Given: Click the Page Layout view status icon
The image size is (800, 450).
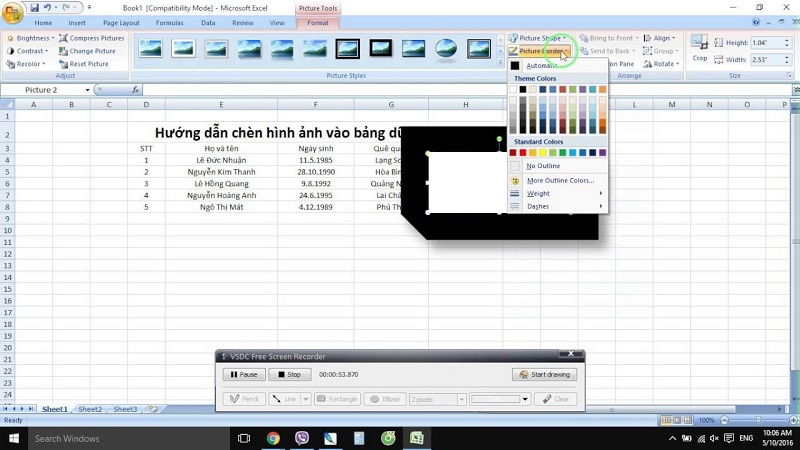Looking at the screenshot, I should pyautogui.click(x=677, y=420).
